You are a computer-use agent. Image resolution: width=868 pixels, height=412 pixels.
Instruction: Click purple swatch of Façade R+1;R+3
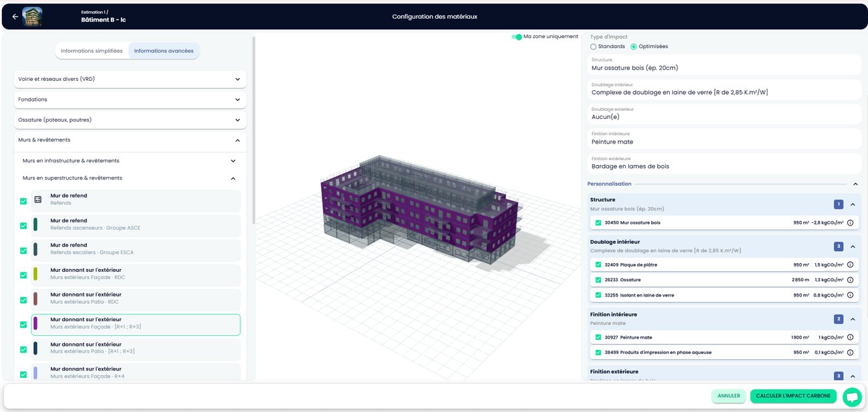click(x=35, y=324)
